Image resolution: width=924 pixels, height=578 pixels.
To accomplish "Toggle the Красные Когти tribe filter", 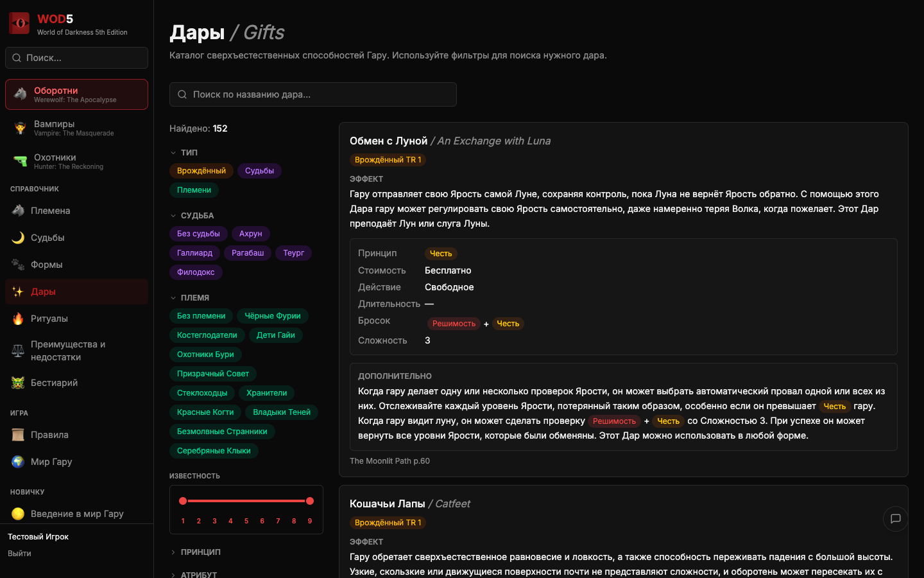I will point(205,412).
